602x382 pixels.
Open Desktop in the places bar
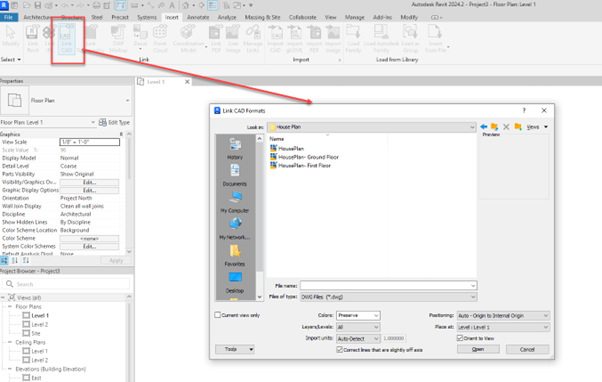click(235, 282)
